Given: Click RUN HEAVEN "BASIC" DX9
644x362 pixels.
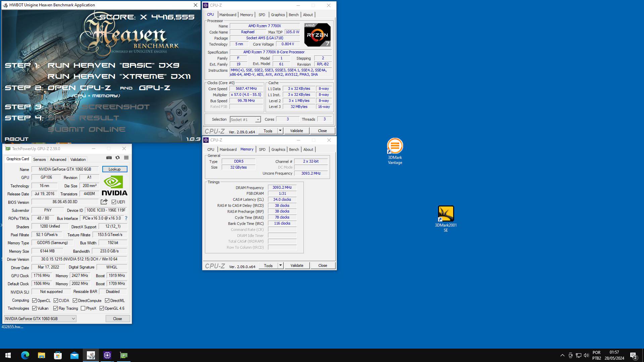Looking at the screenshot, I should click(x=114, y=65).
